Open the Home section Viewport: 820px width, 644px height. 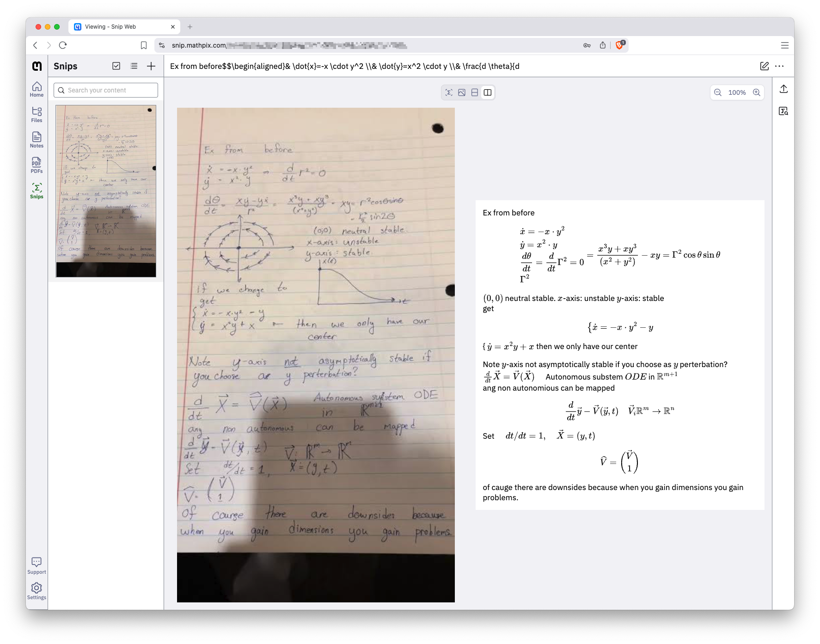click(x=37, y=89)
